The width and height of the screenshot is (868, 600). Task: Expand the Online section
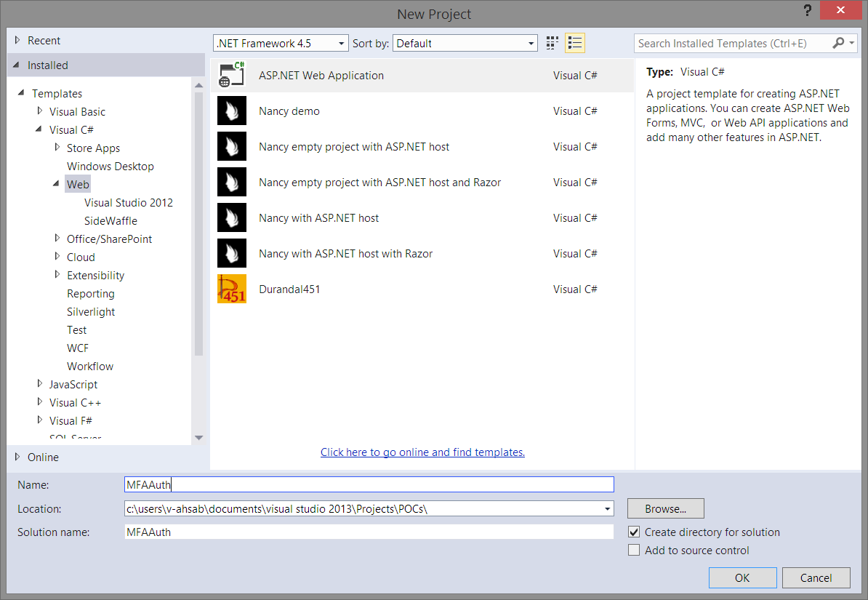tap(17, 457)
